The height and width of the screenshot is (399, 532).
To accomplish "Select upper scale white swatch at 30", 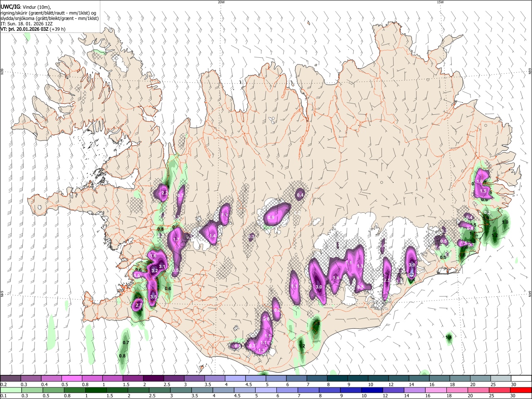I will (x=521, y=379).
